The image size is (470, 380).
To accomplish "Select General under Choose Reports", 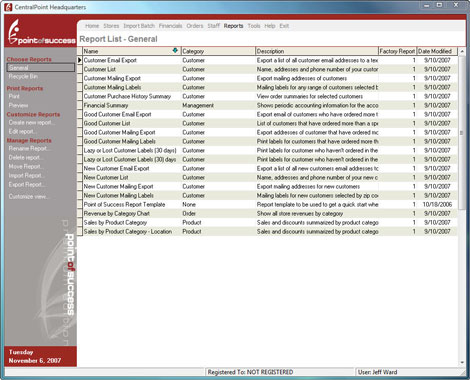I will (x=41, y=68).
